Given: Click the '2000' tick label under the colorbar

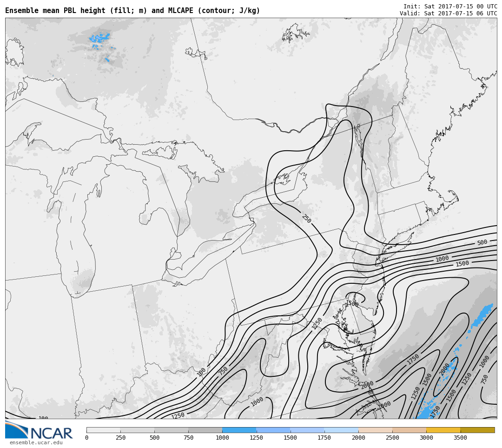Looking at the screenshot, I should 358,438.
